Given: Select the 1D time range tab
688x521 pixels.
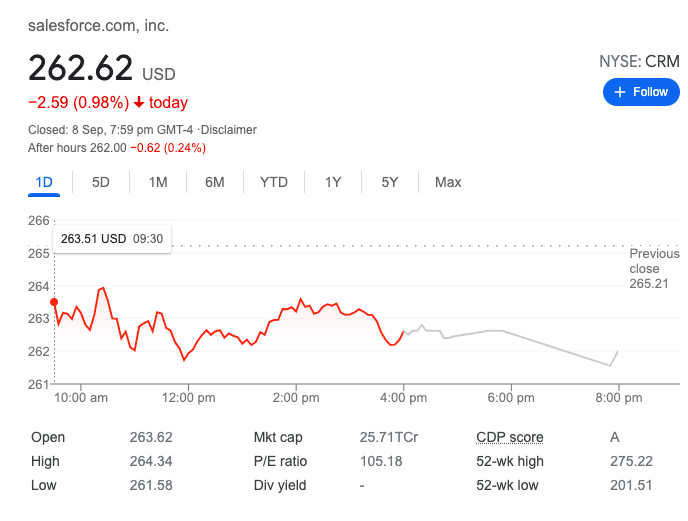Looking at the screenshot, I should 44,182.
